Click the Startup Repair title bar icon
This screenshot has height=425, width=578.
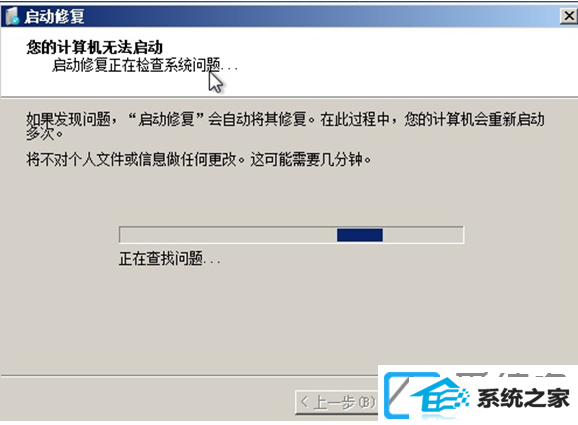[13, 16]
